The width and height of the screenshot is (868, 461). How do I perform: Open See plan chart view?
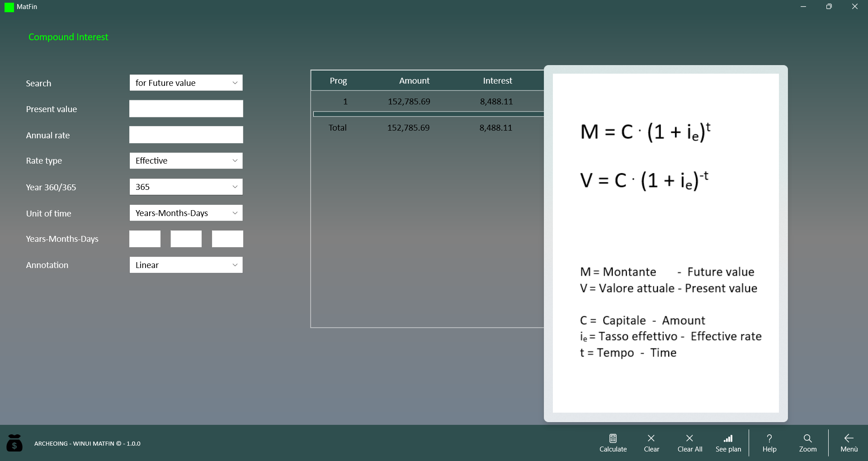(728, 443)
